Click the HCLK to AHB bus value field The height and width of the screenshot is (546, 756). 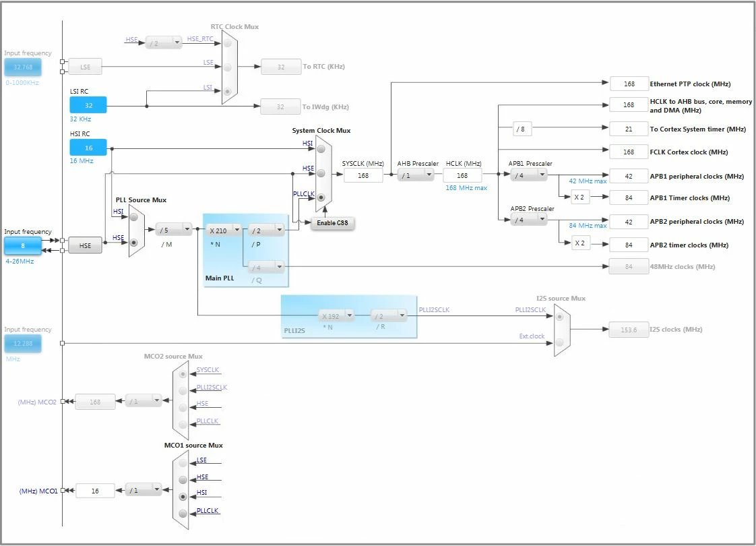[x=629, y=104]
